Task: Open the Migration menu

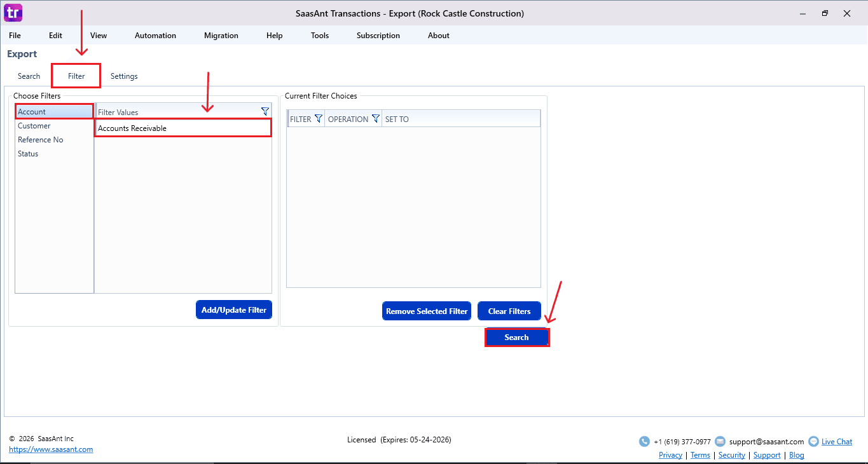Action: point(221,36)
